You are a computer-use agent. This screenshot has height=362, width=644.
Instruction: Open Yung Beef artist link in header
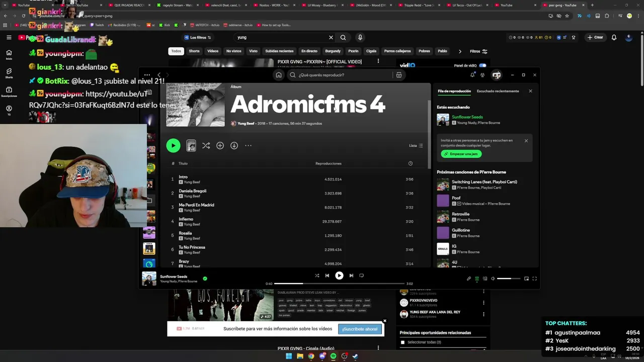tap(246, 123)
